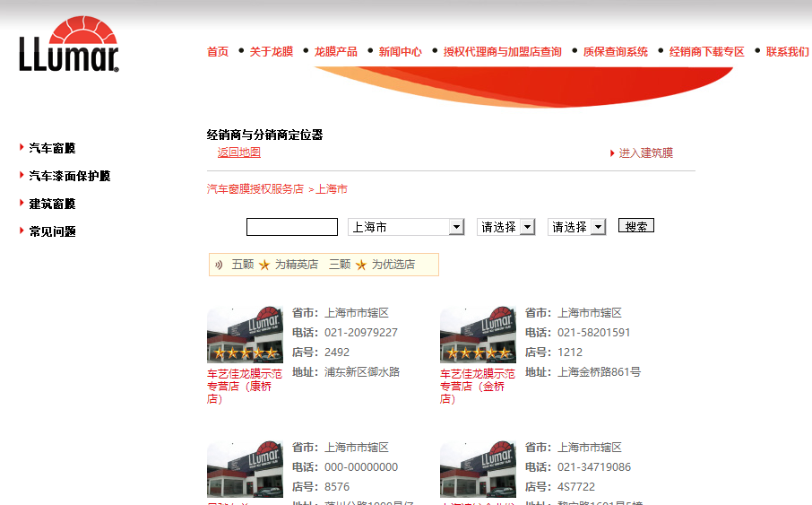Open the 康桥店 store thumbnail image
812x505 pixels.
point(245,335)
